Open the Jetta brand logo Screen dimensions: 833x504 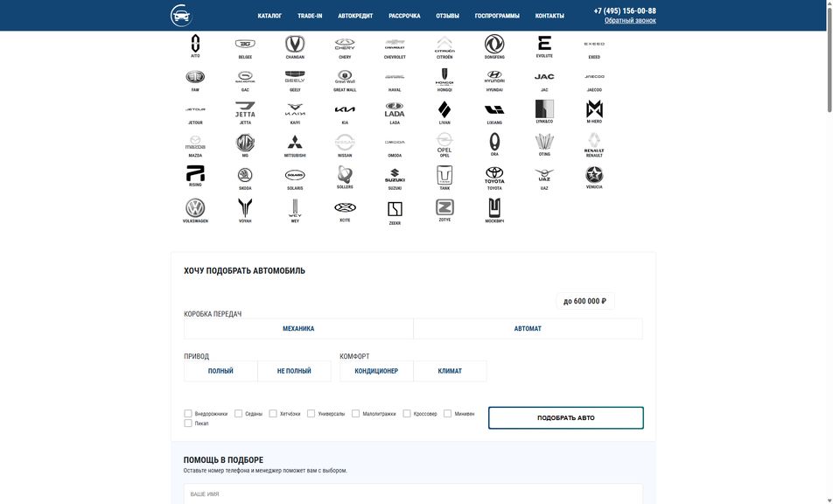pyautogui.click(x=245, y=109)
